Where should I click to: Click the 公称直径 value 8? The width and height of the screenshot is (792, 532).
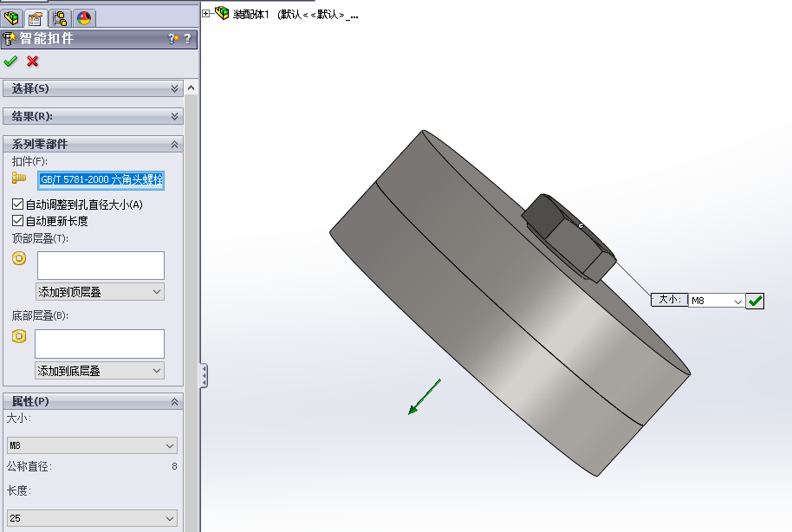(x=174, y=466)
